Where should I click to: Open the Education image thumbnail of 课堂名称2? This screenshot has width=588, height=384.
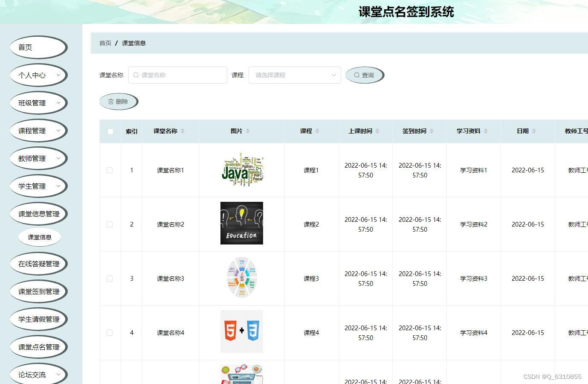(242, 223)
